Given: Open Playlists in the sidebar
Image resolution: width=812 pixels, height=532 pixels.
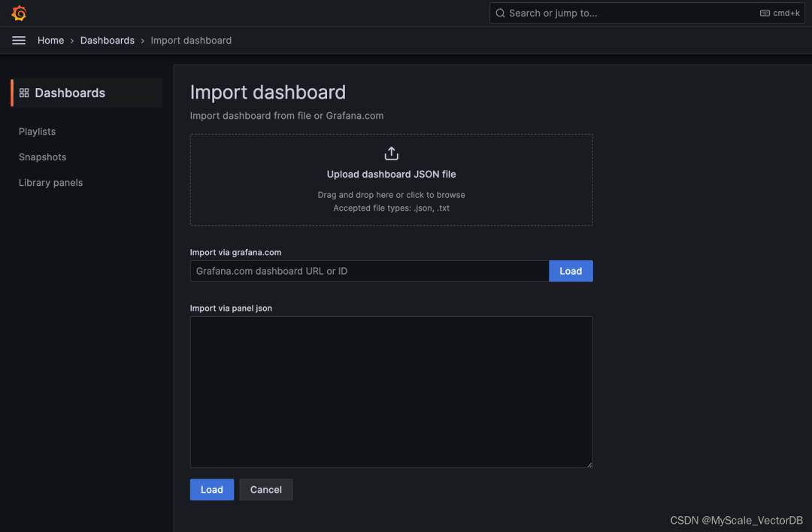Looking at the screenshot, I should pos(38,132).
